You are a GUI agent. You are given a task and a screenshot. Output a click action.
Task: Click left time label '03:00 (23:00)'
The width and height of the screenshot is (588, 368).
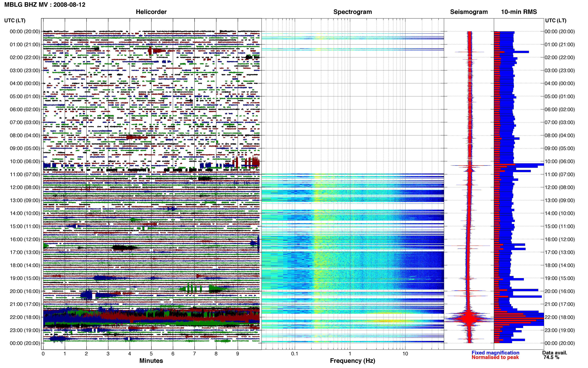[x=25, y=70]
